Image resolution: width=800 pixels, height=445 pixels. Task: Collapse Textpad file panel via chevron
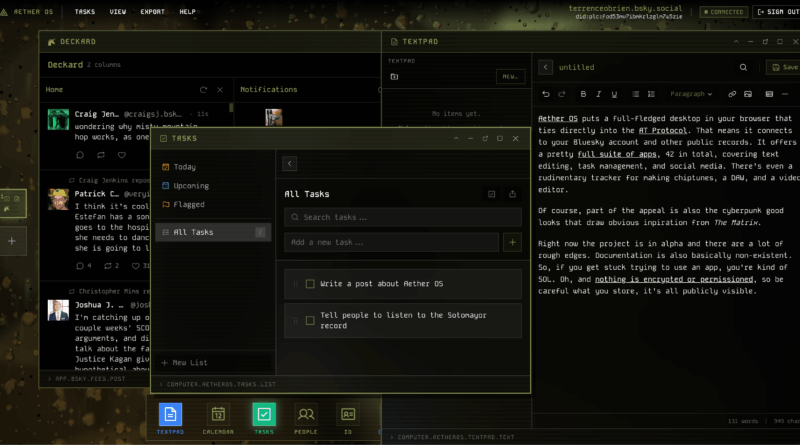tap(546, 67)
